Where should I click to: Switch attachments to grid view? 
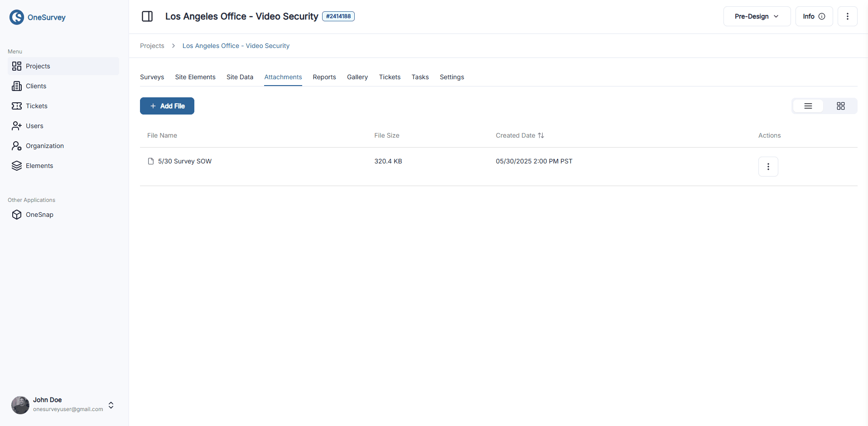point(840,106)
